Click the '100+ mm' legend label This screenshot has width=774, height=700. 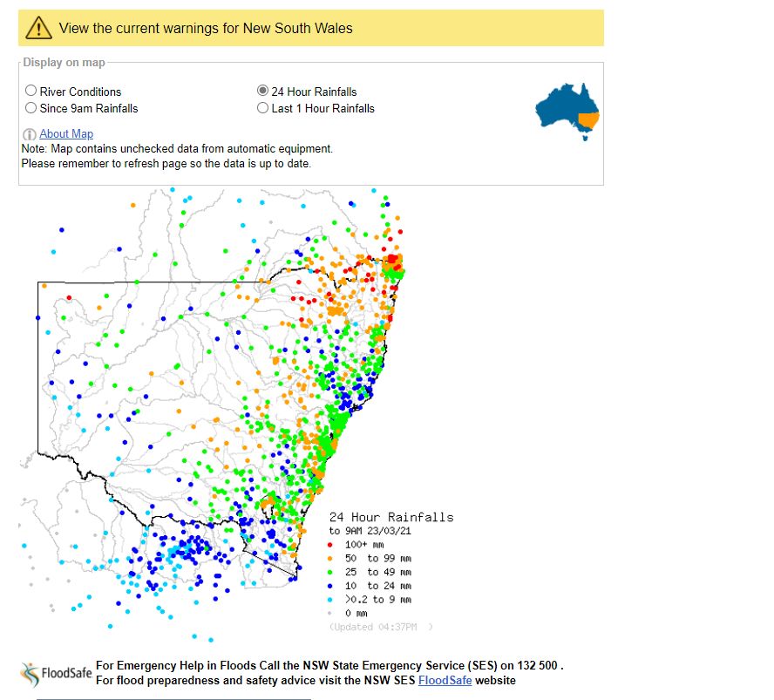coord(364,545)
